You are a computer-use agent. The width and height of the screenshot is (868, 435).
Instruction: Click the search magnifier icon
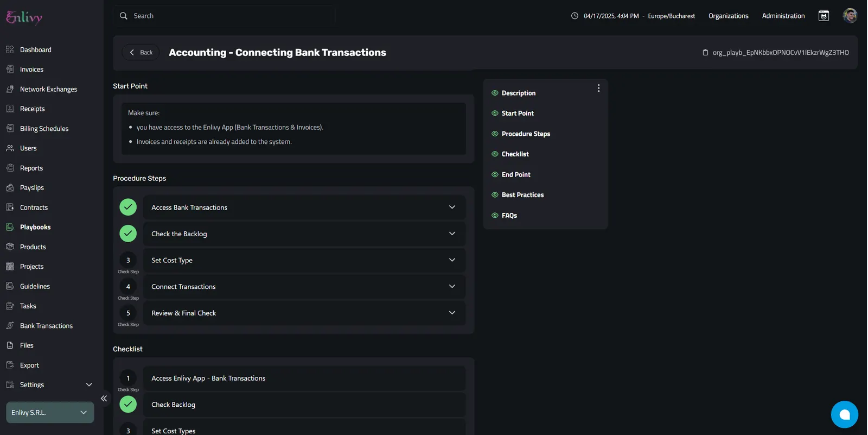(x=124, y=16)
